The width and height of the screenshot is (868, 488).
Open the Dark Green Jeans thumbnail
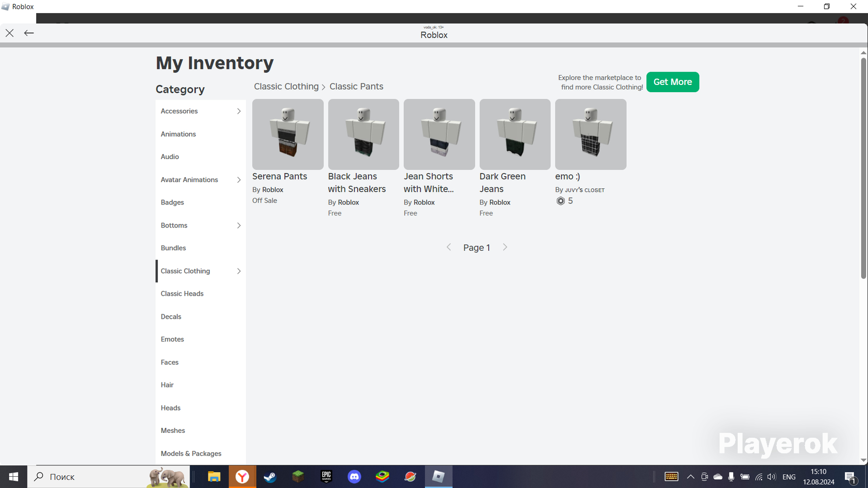[515, 134]
